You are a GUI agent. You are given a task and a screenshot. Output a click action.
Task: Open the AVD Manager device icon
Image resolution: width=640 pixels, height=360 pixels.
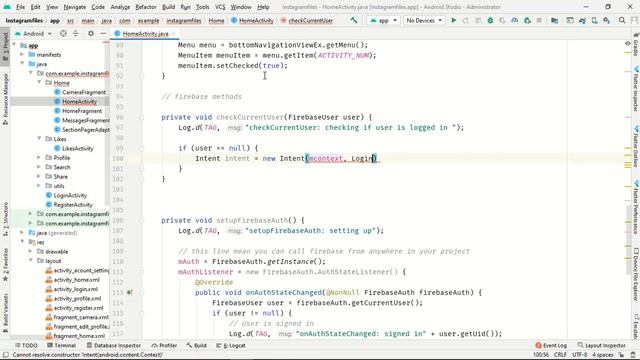coord(594,20)
